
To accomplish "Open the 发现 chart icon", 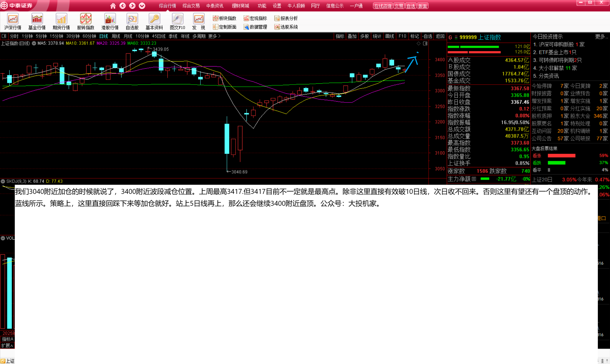I will (x=199, y=22).
